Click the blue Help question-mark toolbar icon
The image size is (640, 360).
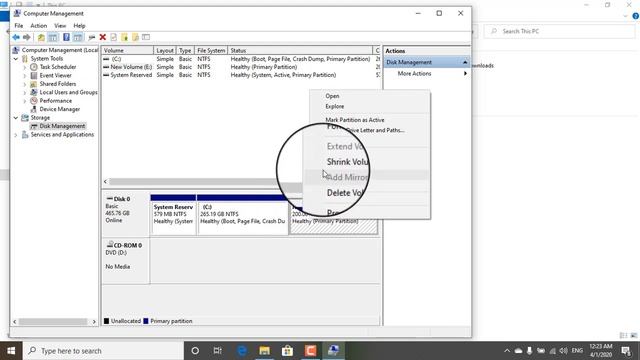pos(66,38)
